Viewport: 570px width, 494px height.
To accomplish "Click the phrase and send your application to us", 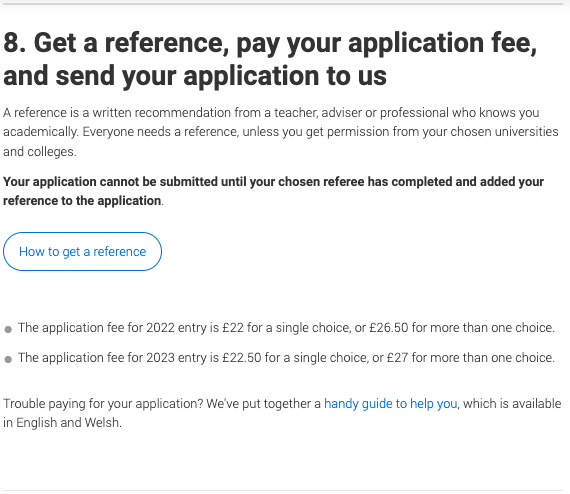I will point(195,76).
